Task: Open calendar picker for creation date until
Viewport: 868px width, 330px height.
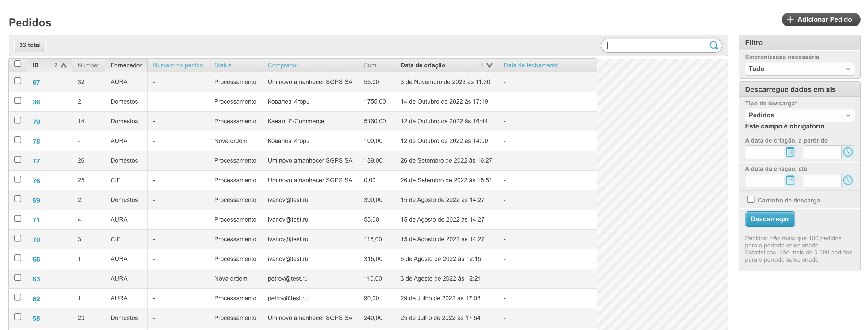Action: (x=790, y=181)
